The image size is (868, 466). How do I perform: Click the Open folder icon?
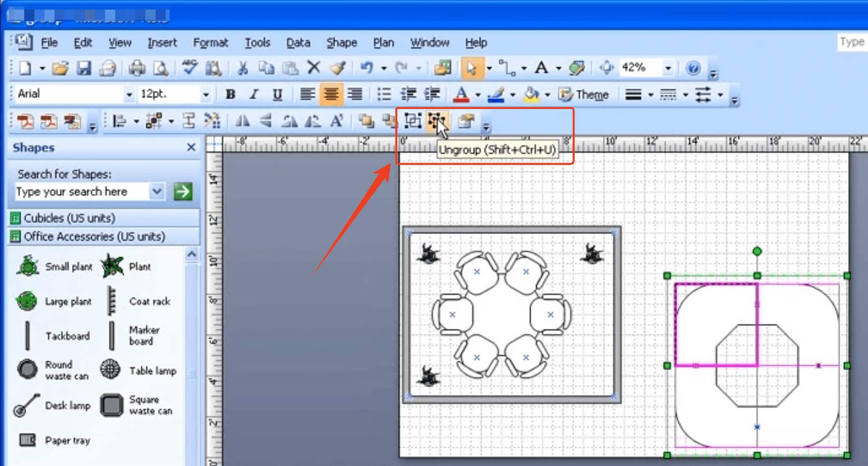(x=60, y=68)
